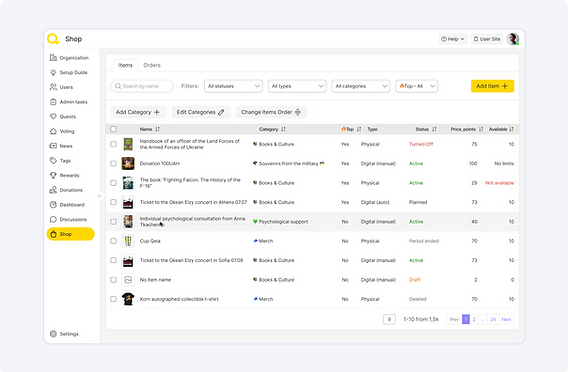Screen dimensions: 568x372
Task: Open the Donation 100UAH thumbnail
Action: tap(128, 163)
